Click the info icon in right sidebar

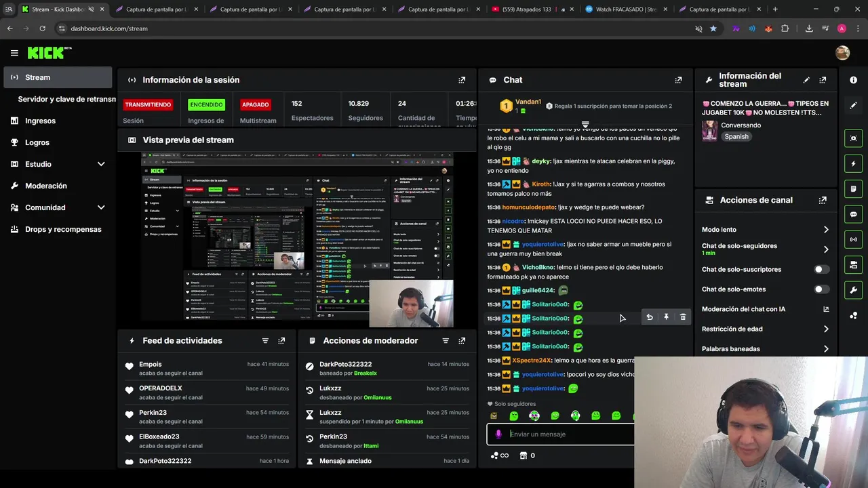pyautogui.click(x=853, y=80)
